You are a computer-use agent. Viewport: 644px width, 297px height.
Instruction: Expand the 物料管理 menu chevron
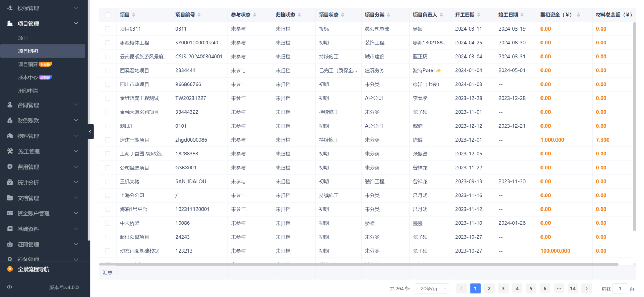[x=76, y=136]
